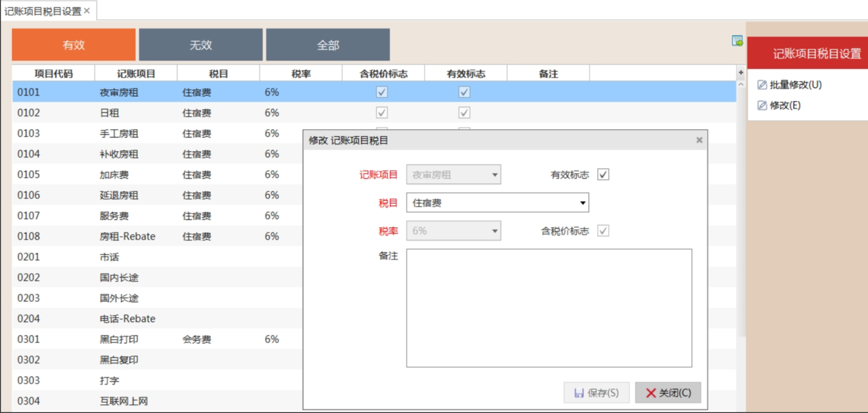The height and width of the screenshot is (413, 868).
Task: Sort by the 项目代码 column header
Action: 53,74
